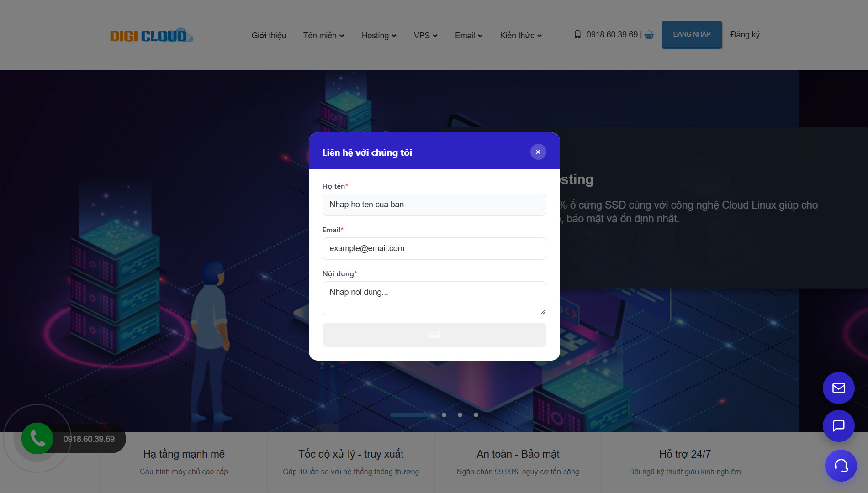Viewport: 868px width, 493px height.
Task: Focus the Nội dung textarea
Action: coord(434,298)
